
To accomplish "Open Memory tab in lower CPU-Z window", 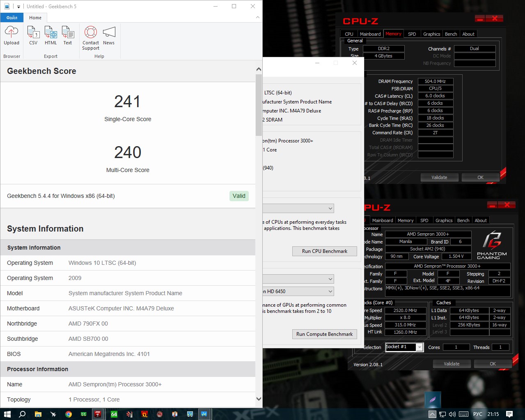I will (406, 220).
